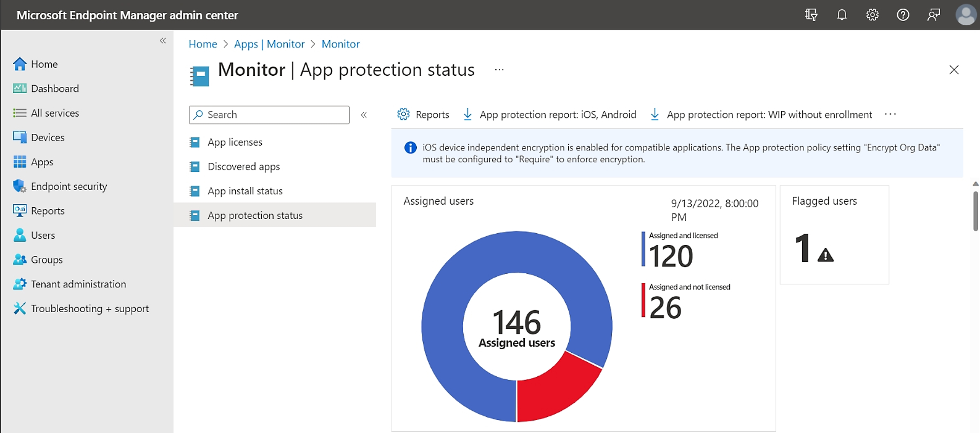
Task: Open App licenses in Monitor menu
Action: pos(235,142)
